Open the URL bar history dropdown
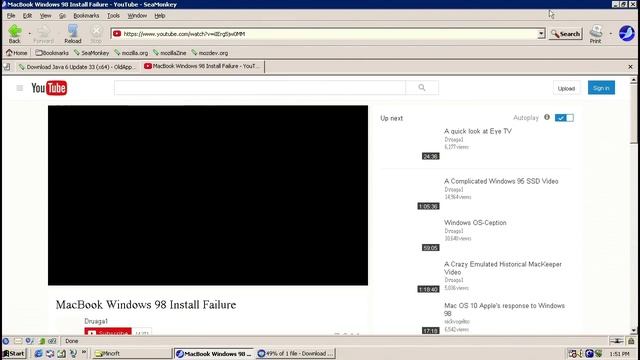This screenshot has width=640, height=360. pyautogui.click(x=541, y=34)
